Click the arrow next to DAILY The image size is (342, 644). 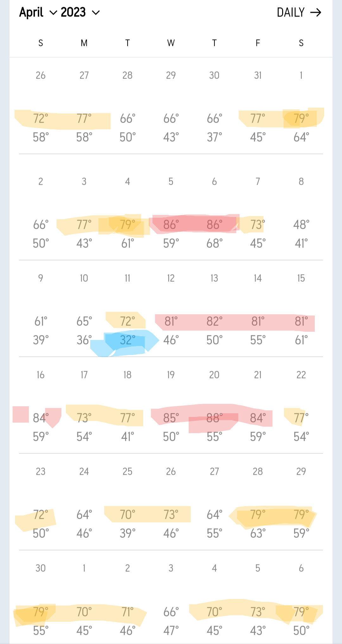coord(316,13)
